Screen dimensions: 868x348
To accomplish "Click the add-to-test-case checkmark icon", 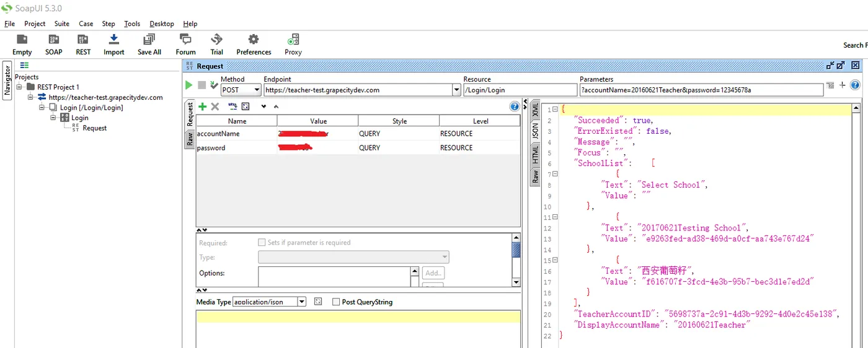I will 214,85.
